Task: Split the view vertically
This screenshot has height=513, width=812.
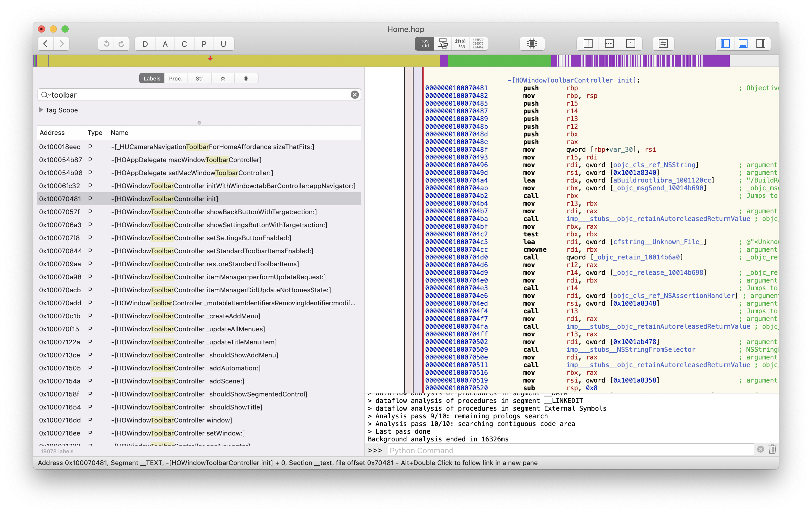Action: click(588, 44)
